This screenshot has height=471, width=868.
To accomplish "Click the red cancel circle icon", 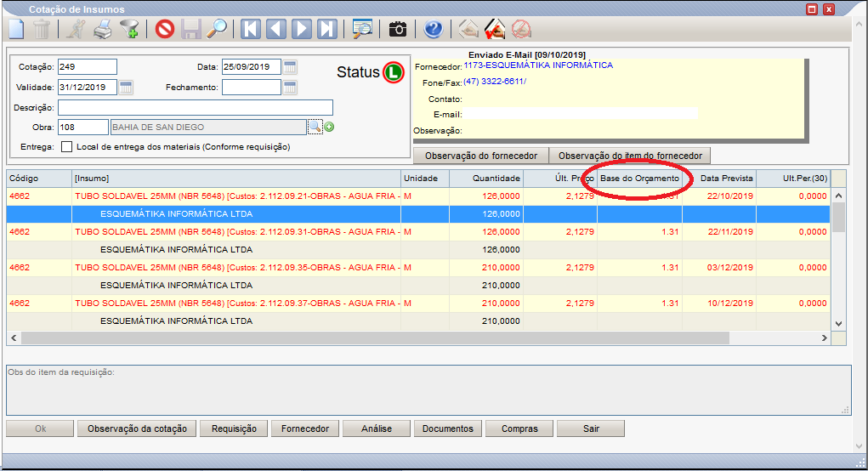I will (x=165, y=29).
